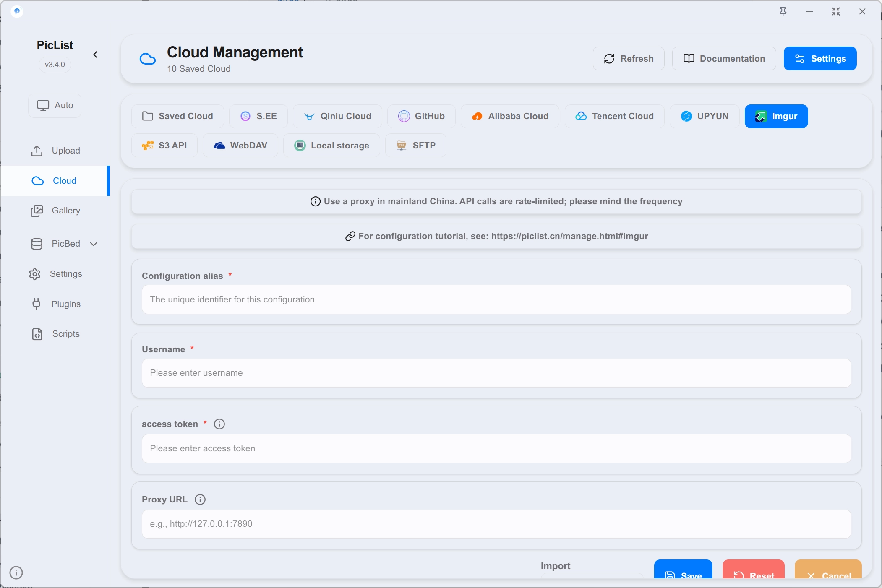
Task: Select the Tencent Cloud tab
Action: pos(614,116)
